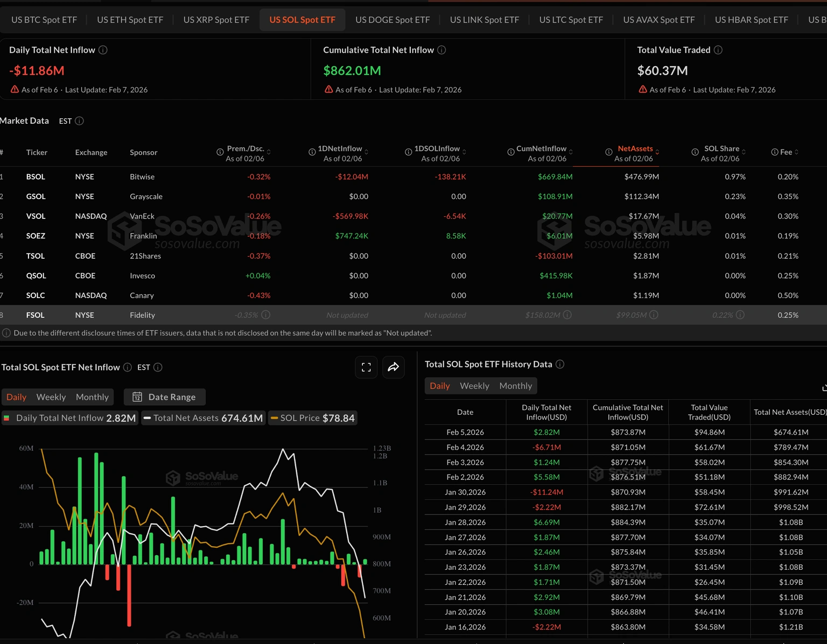Open the fullscreen view of the Net Inflow chart
Viewport: 827px width, 644px height.
click(x=366, y=367)
